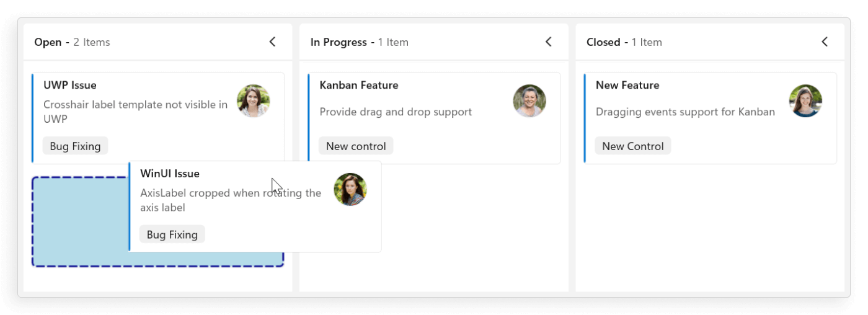Click the '1 Item' count in In Progress header
Image resolution: width=868 pixels, height=315 pixels.
click(x=393, y=42)
